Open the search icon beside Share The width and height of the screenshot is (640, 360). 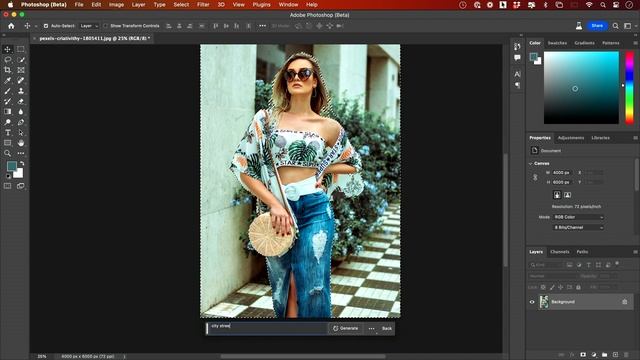point(616,26)
